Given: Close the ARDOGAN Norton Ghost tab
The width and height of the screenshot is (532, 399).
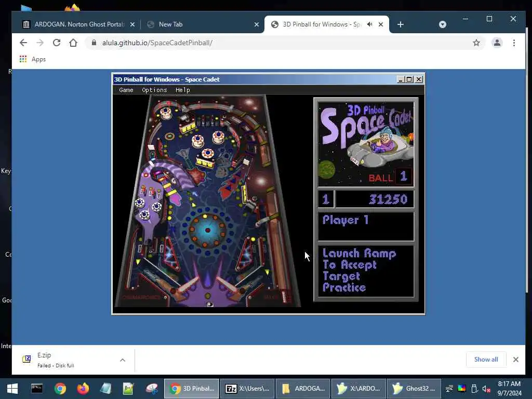Looking at the screenshot, I should pyautogui.click(x=132, y=24).
